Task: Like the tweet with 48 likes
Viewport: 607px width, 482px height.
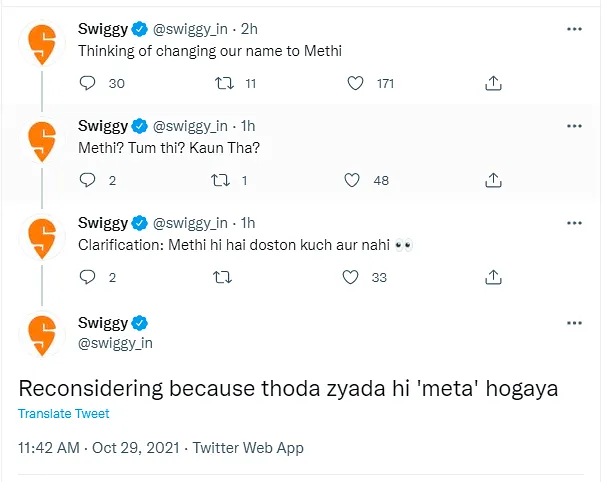Action: tap(352, 180)
